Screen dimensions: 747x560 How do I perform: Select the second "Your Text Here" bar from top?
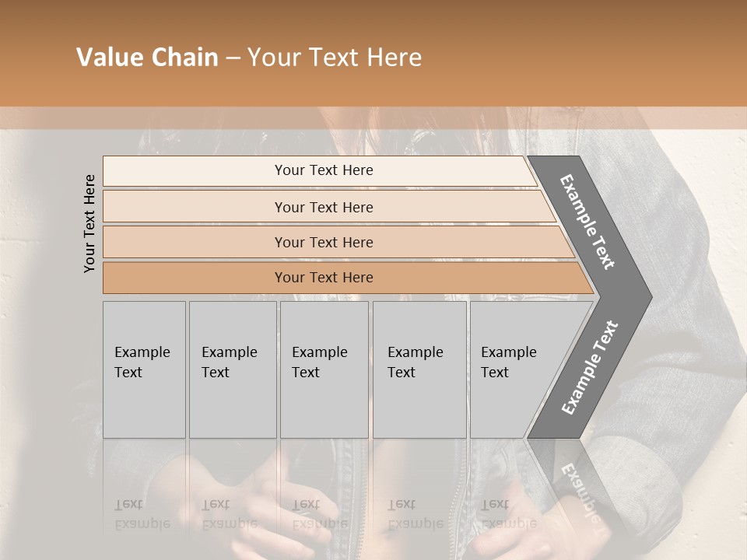click(324, 207)
